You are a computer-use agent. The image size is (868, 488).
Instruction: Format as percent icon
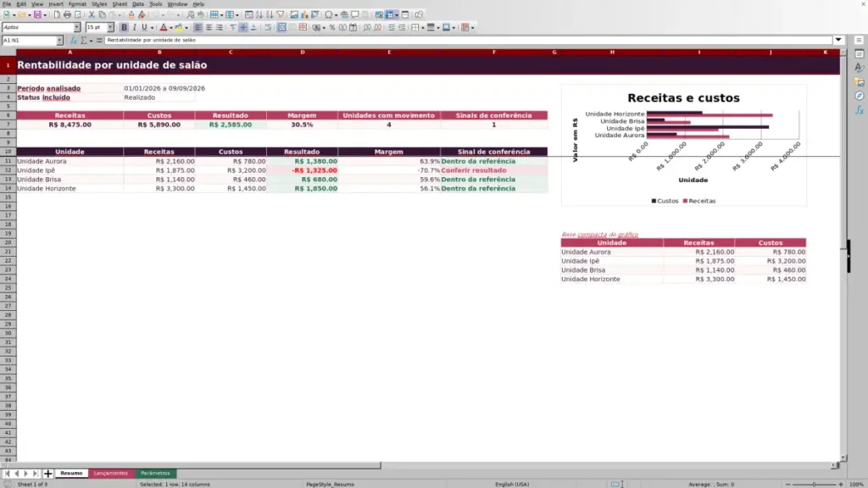[332, 27]
